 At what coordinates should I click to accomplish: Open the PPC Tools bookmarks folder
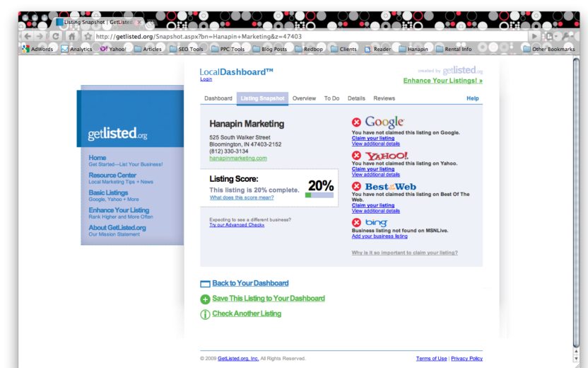pos(228,49)
